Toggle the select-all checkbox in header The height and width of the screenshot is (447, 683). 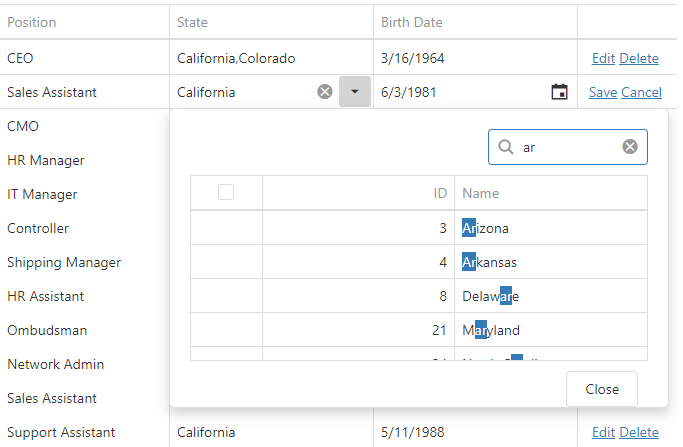[x=226, y=192]
